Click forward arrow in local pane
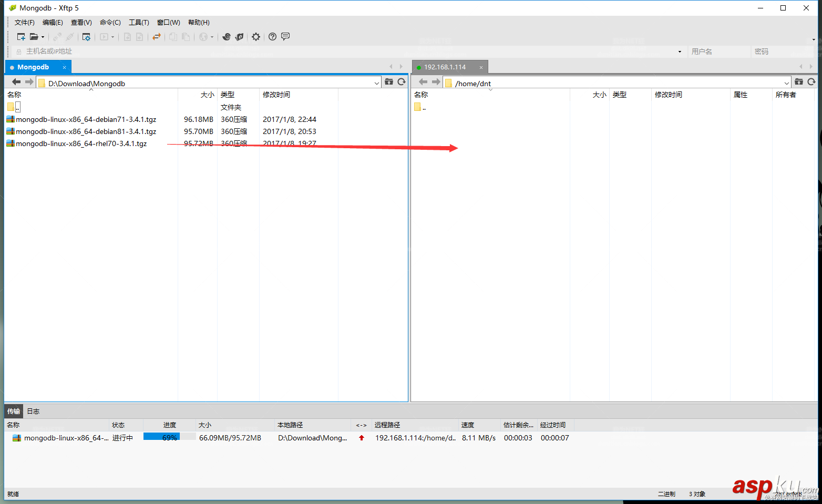Image resolution: width=822 pixels, height=504 pixels. coord(28,81)
